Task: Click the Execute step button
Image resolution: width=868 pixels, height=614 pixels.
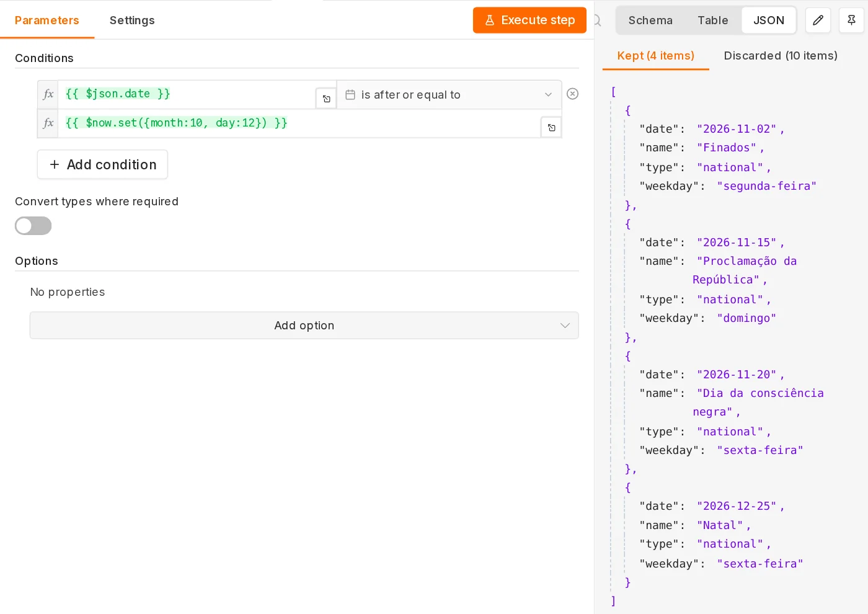Action: coord(529,20)
